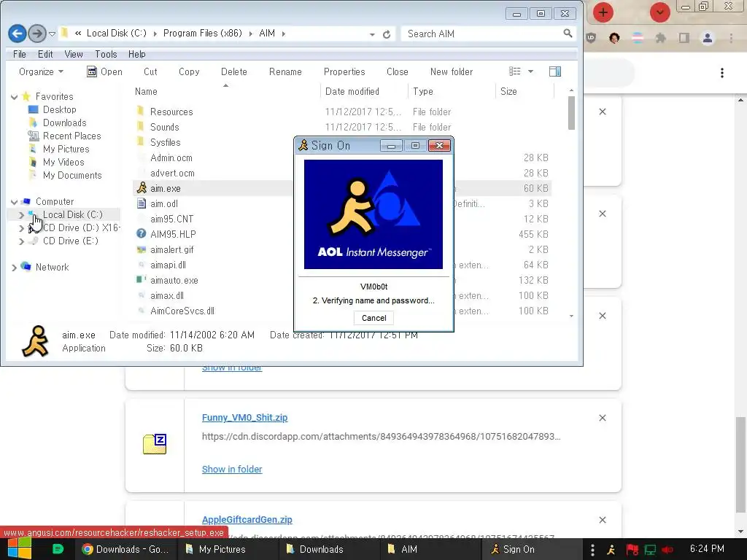747x560 pixels.
Task: Open the Chrome profile avatar icon
Action: click(708, 38)
